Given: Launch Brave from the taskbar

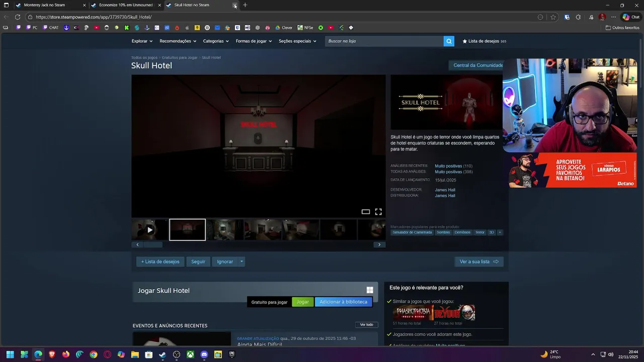Looking at the screenshot, I should [52, 354].
